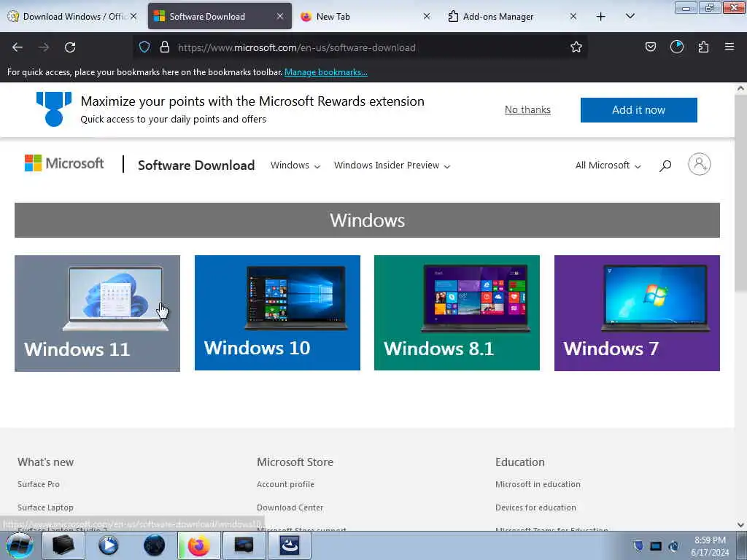Screen dimensions: 747x560
Task: List all tabs with chevron icon
Action: click(x=630, y=16)
